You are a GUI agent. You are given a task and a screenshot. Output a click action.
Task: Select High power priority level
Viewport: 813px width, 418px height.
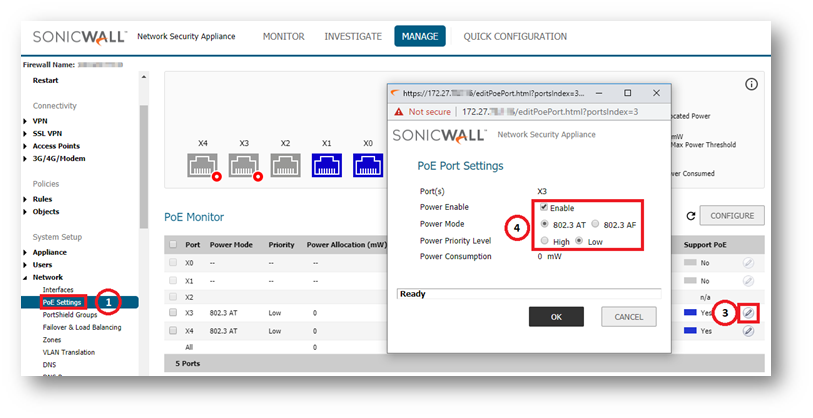[544, 241]
